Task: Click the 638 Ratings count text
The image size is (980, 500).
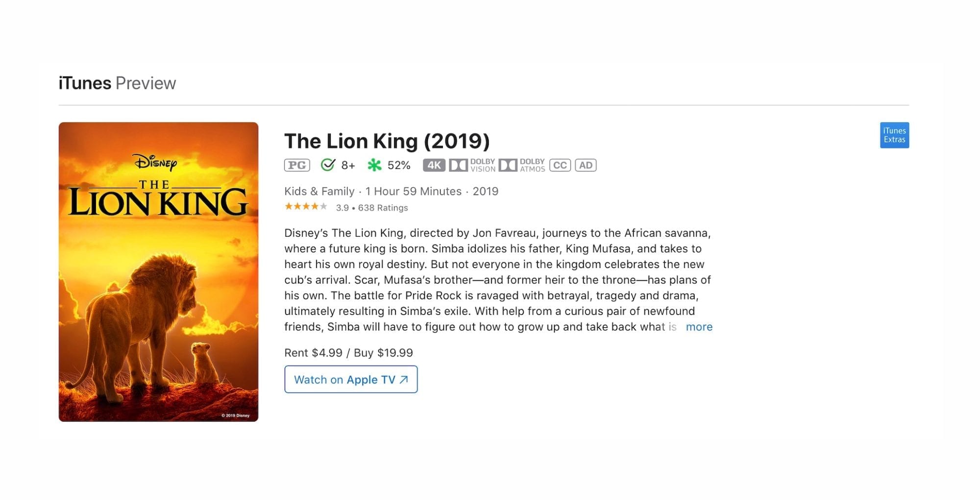Action: click(383, 208)
